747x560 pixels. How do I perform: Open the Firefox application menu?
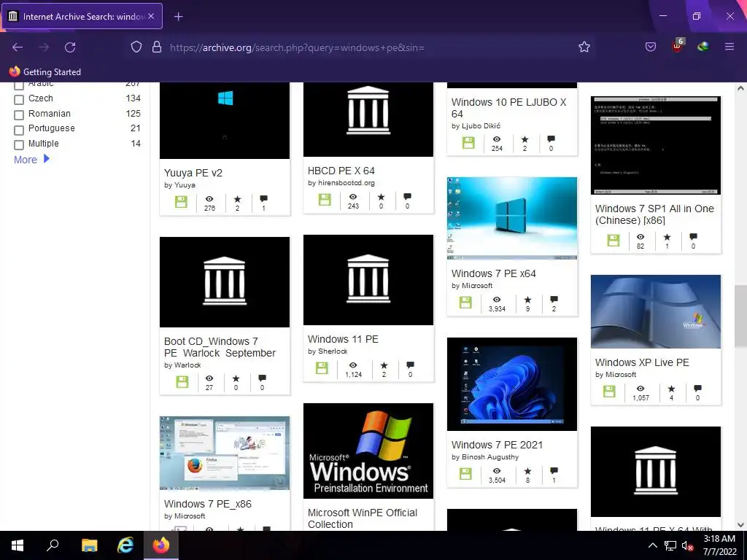(729, 47)
